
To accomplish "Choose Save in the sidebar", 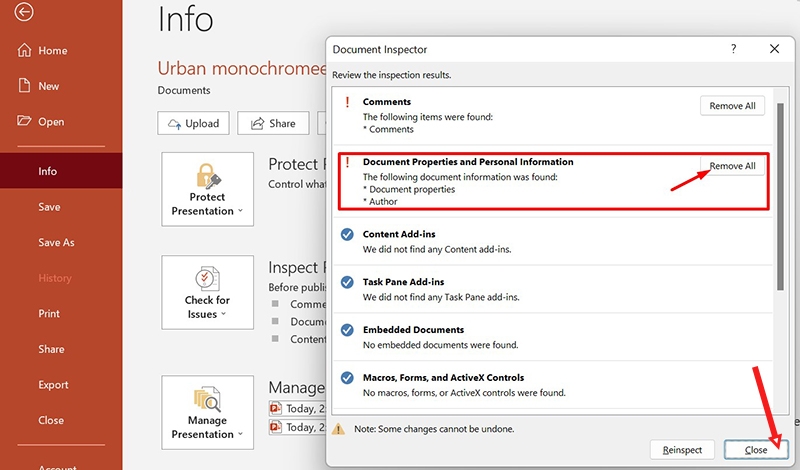I will pyautogui.click(x=49, y=207).
